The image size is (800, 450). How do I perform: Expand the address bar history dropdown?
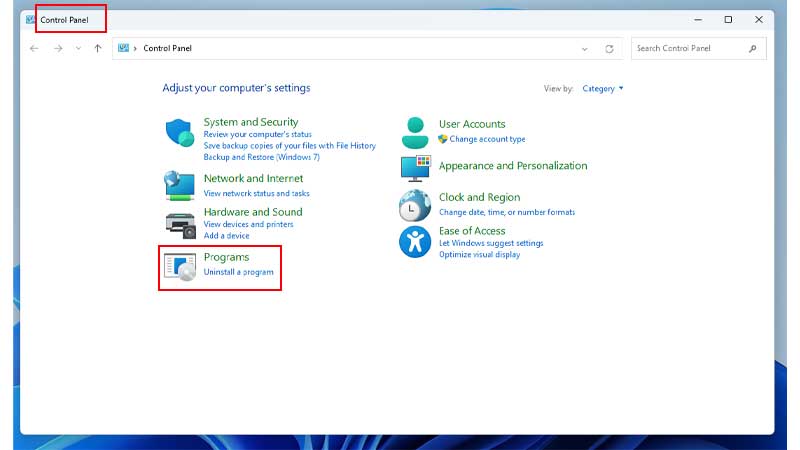[x=585, y=49]
